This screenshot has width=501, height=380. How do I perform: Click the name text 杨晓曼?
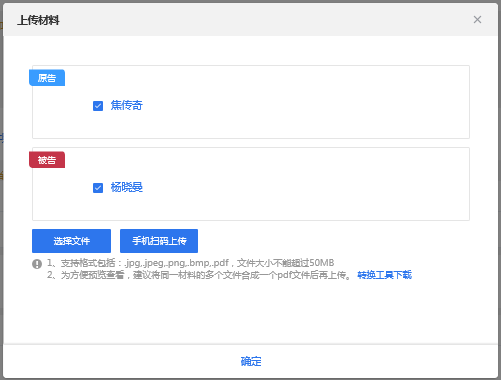coord(127,187)
